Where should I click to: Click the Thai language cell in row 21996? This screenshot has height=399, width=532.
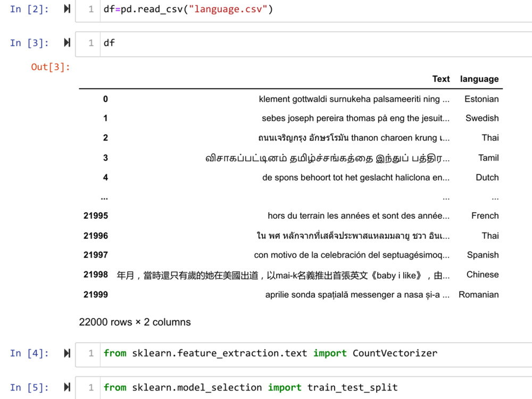(491, 236)
